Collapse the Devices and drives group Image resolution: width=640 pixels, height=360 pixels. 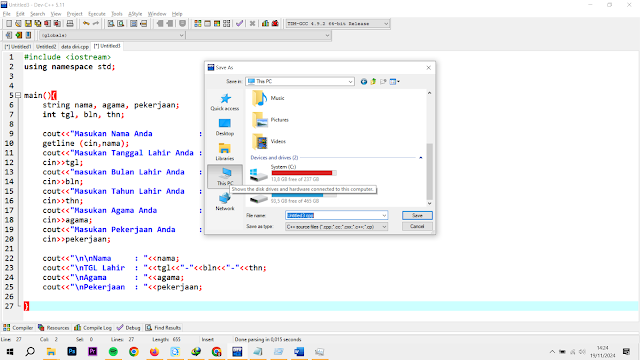click(x=420, y=158)
